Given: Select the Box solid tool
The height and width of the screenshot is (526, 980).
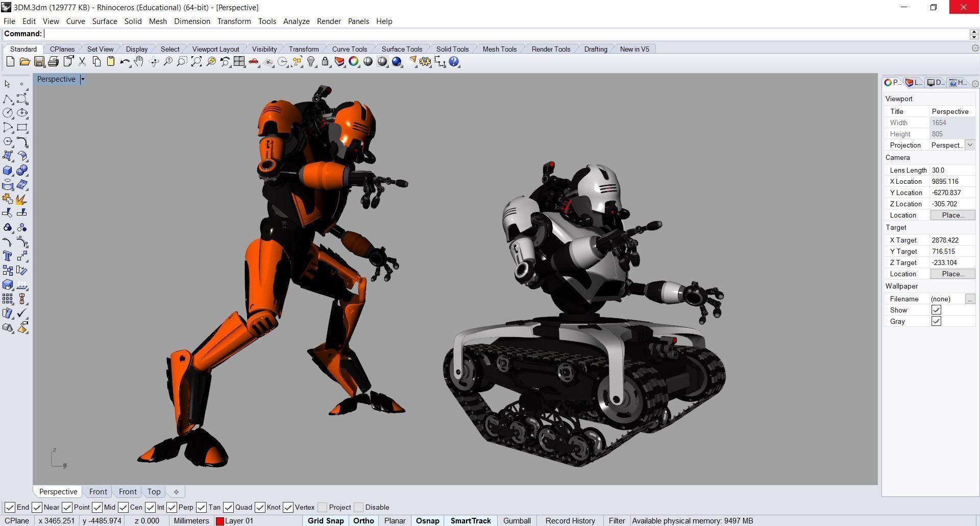Looking at the screenshot, I should (8, 170).
